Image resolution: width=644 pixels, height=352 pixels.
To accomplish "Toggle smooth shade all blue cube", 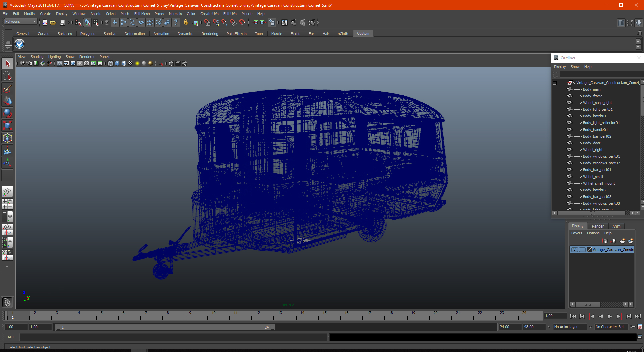I will [x=117, y=63].
